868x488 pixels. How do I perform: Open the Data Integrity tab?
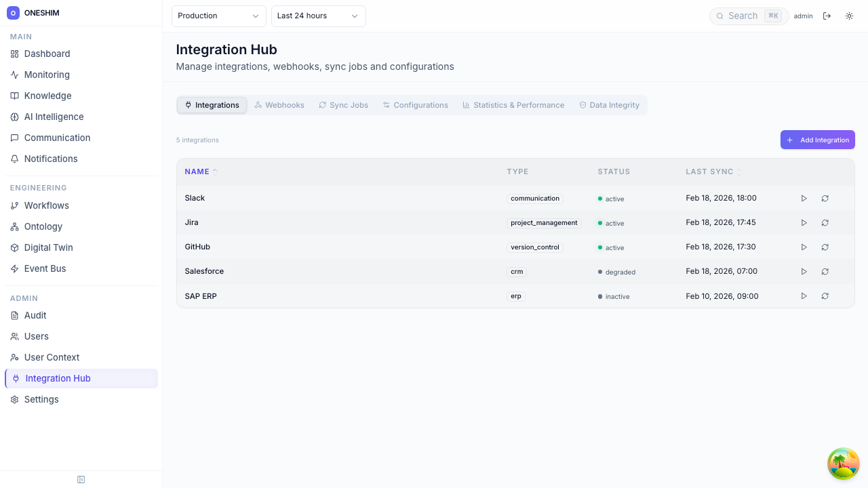[609, 105]
